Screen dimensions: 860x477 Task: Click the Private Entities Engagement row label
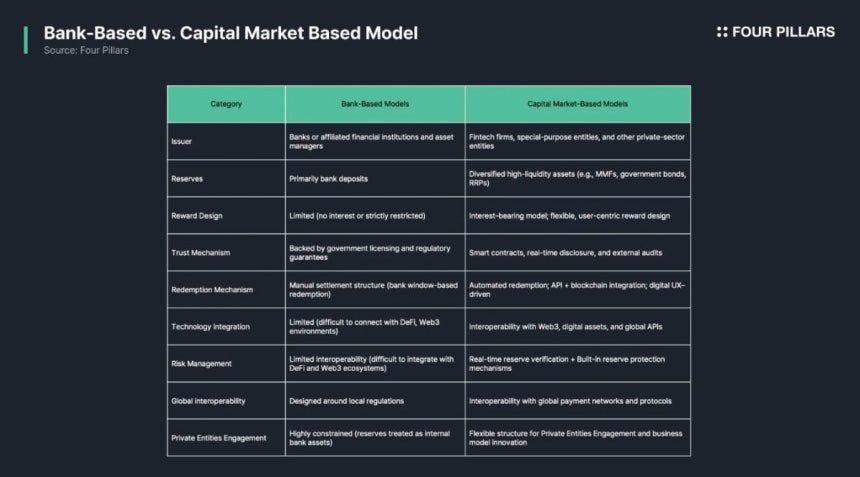coord(219,438)
